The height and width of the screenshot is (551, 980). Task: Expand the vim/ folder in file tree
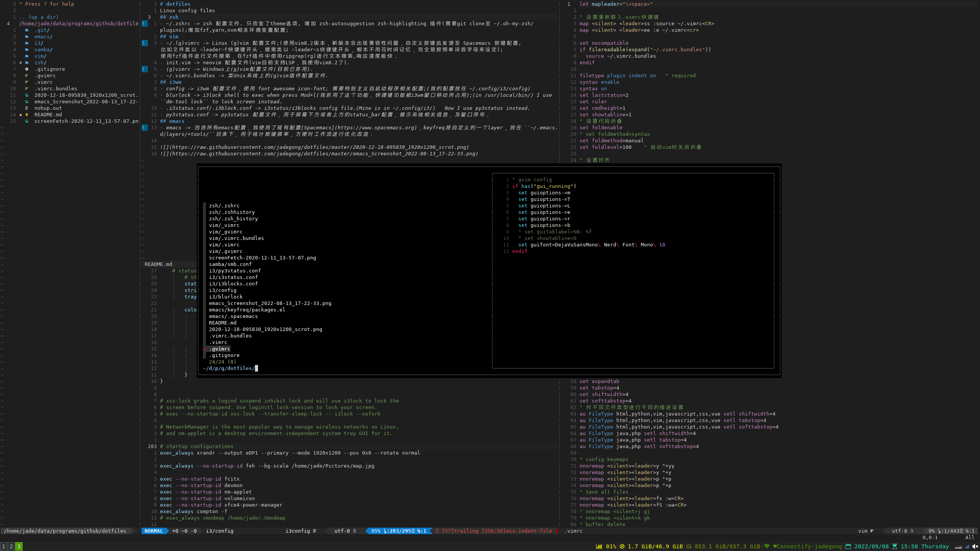tap(40, 56)
